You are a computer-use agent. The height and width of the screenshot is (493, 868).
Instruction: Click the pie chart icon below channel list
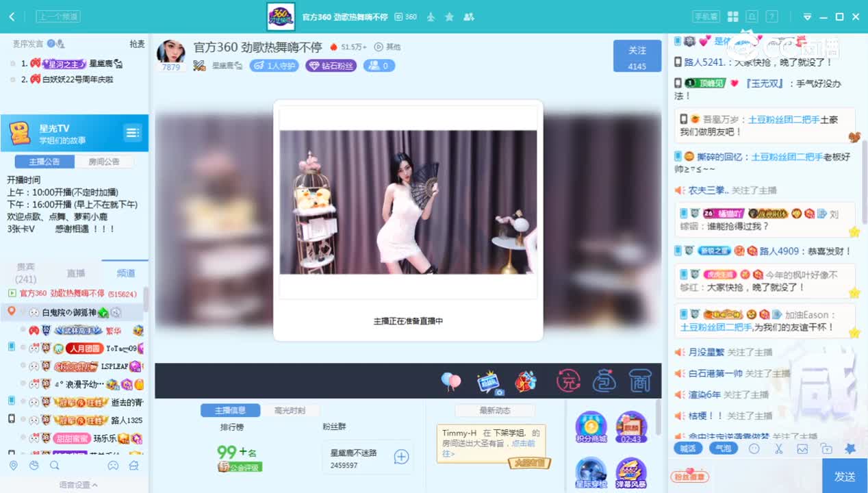(34, 466)
